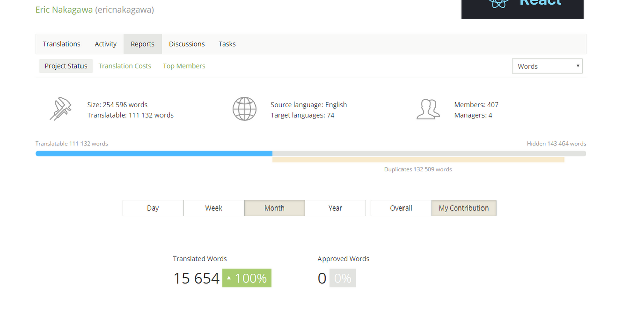Image resolution: width=644 pixels, height=310 pixels.
Task: Click the approved words 0 value
Action: (x=322, y=278)
